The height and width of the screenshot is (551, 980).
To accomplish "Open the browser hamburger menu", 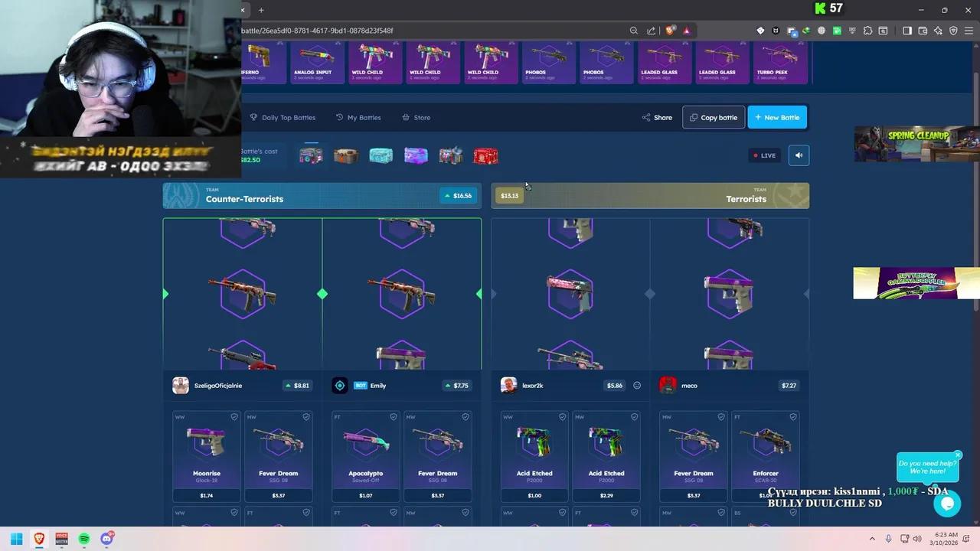I will pos(968,31).
